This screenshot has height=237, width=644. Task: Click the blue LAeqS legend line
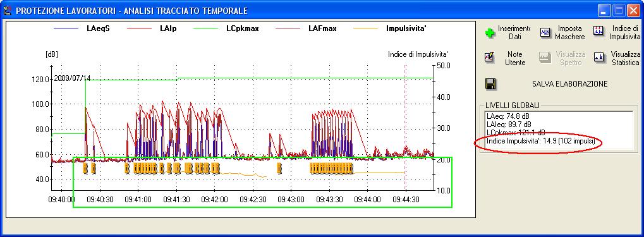[x=66, y=28]
